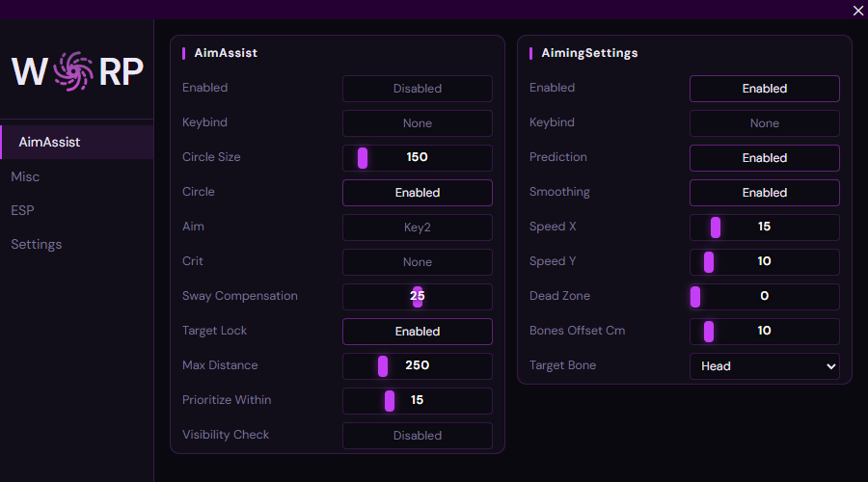Screen dimensions: 868x482
Task: Toggle Smoothing in AimingSettings
Action: pos(764,193)
